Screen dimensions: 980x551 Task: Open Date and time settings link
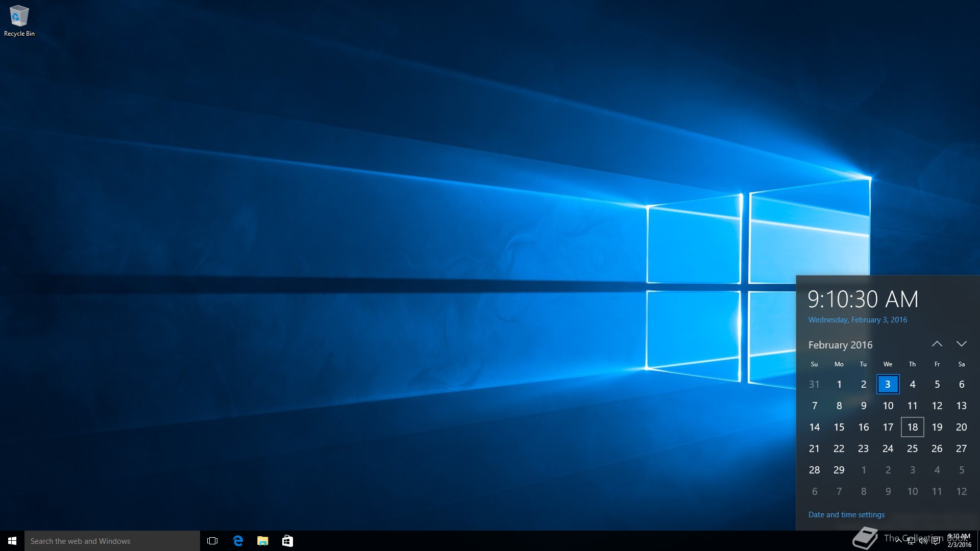pos(846,515)
